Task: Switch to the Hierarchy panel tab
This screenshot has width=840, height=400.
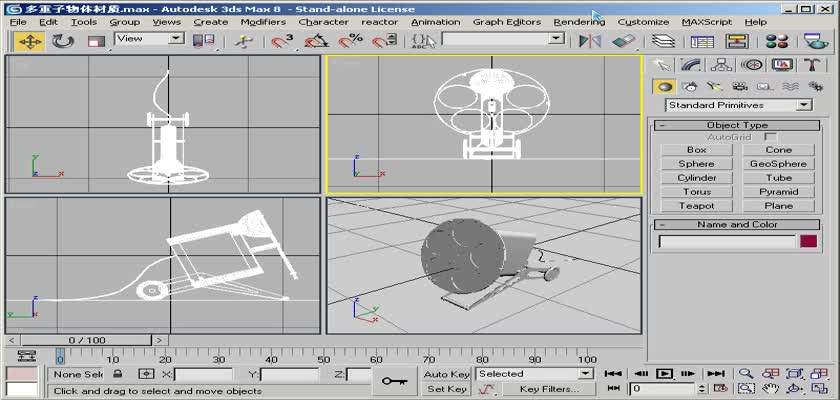Action: point(720,65)
